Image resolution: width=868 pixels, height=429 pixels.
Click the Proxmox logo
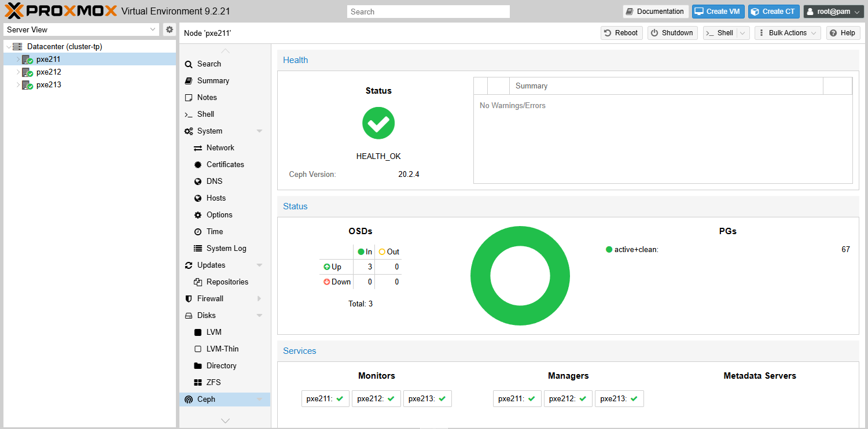pyautogui.click(x=61, y=11)
